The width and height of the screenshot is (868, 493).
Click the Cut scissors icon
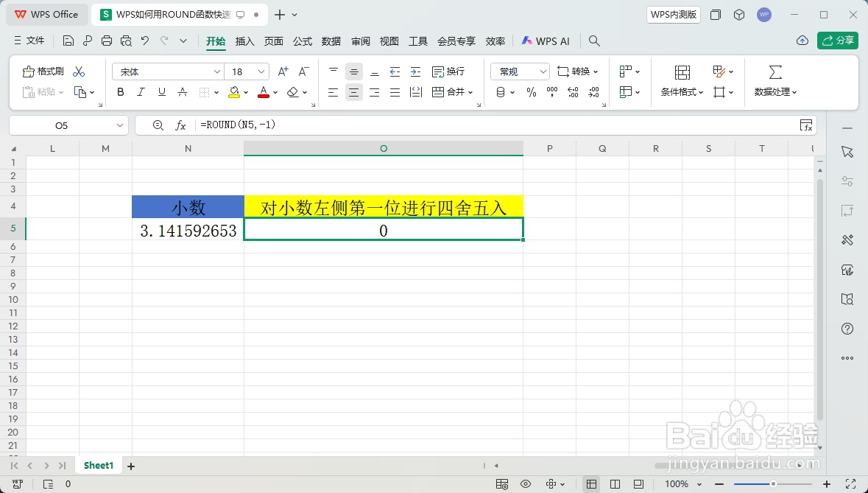click(x=79, y=71)
